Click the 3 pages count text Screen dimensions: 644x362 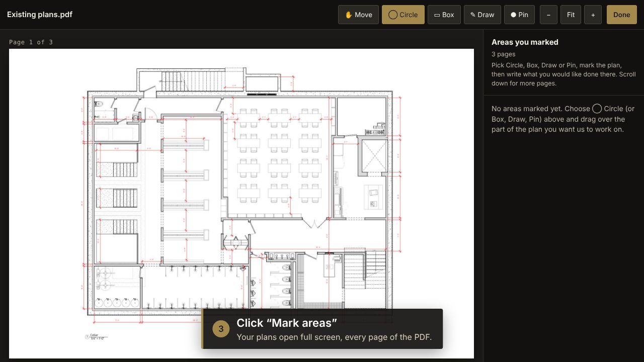(x=503, y=54)
